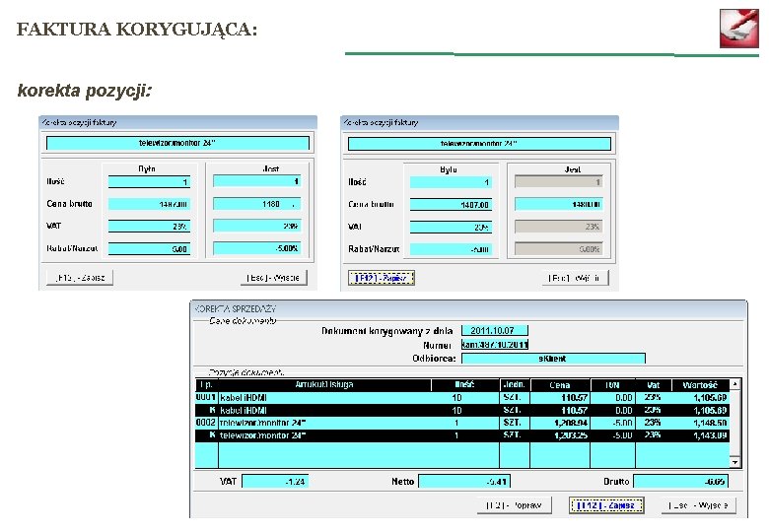Click value 1,148.50 in Wartość column

[710, 423]
